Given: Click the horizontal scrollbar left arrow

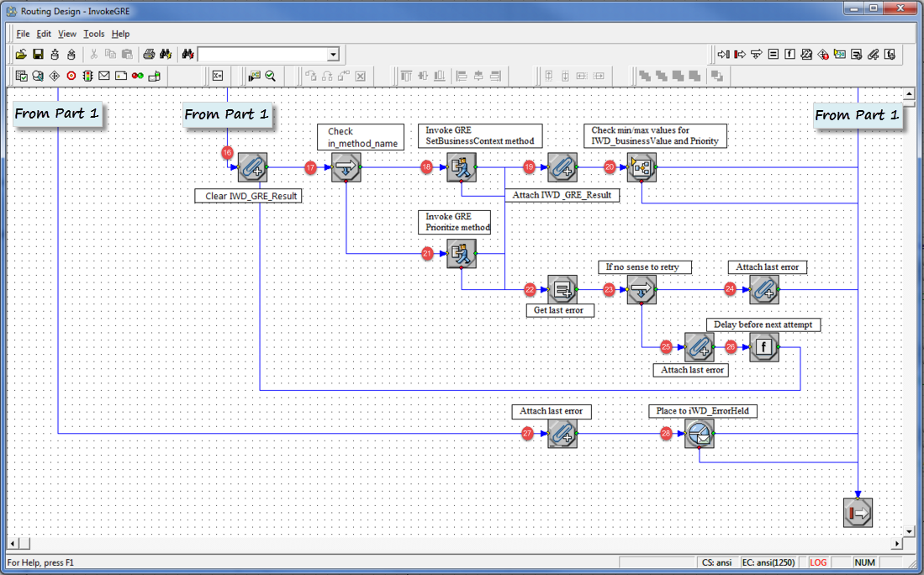Looking at the screenshot, I should pyautogui.click(x=13, y=543).
